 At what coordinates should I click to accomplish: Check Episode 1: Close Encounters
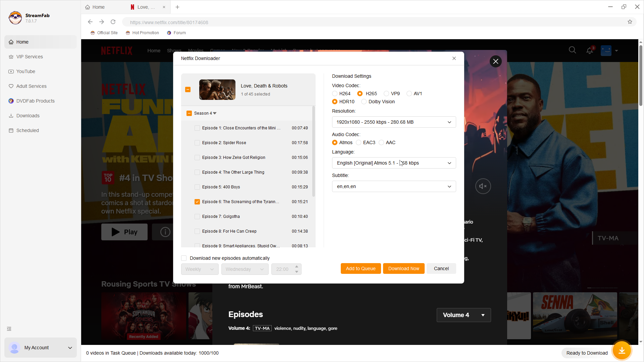coord(197,128)
